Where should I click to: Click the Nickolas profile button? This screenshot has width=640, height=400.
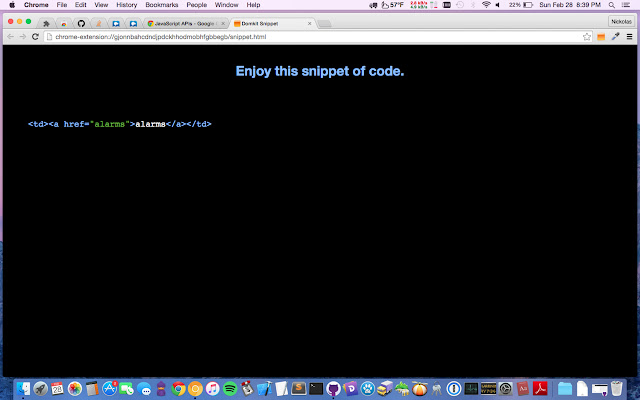621,21
